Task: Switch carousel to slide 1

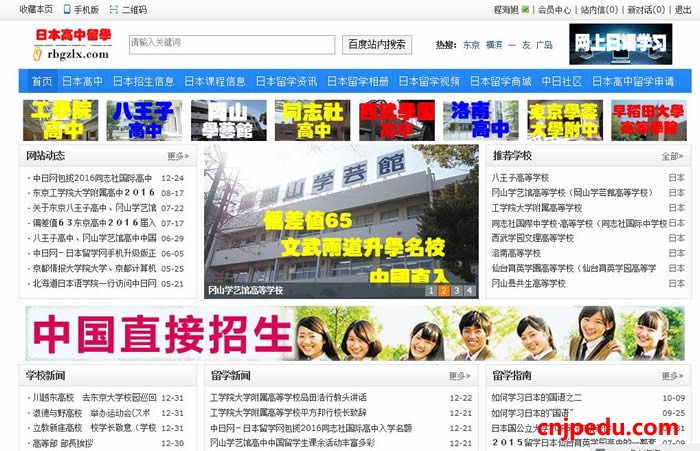Action: [x=431, y=291]
